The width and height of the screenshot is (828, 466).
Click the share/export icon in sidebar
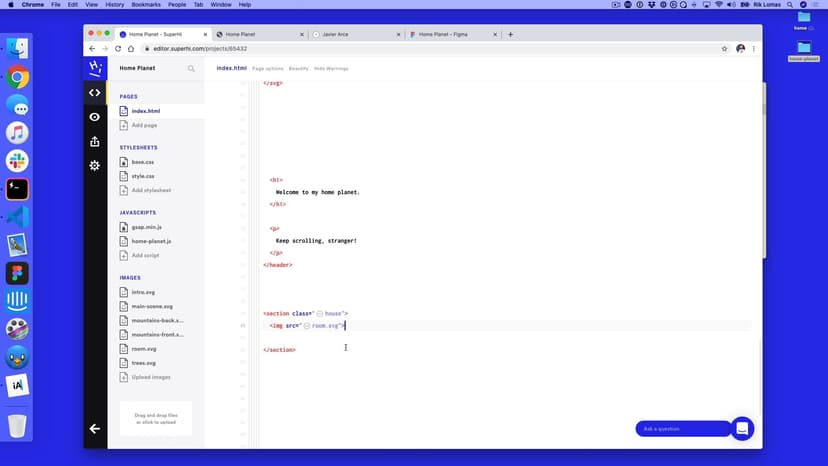[x=95, y=141]
